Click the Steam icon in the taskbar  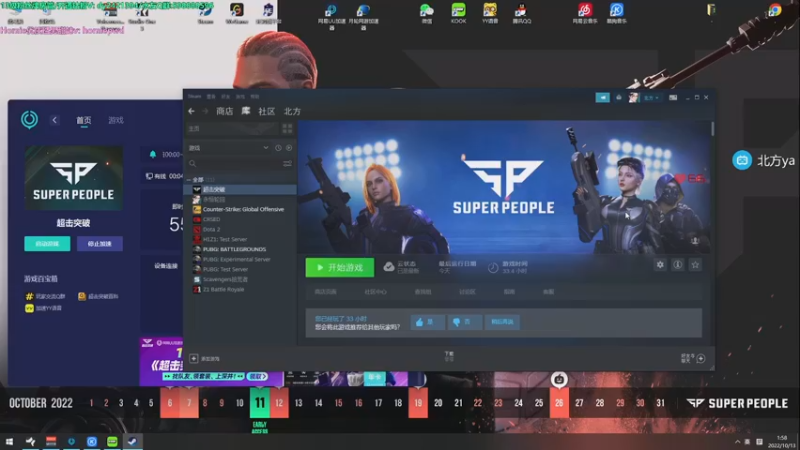coord(132,442)
